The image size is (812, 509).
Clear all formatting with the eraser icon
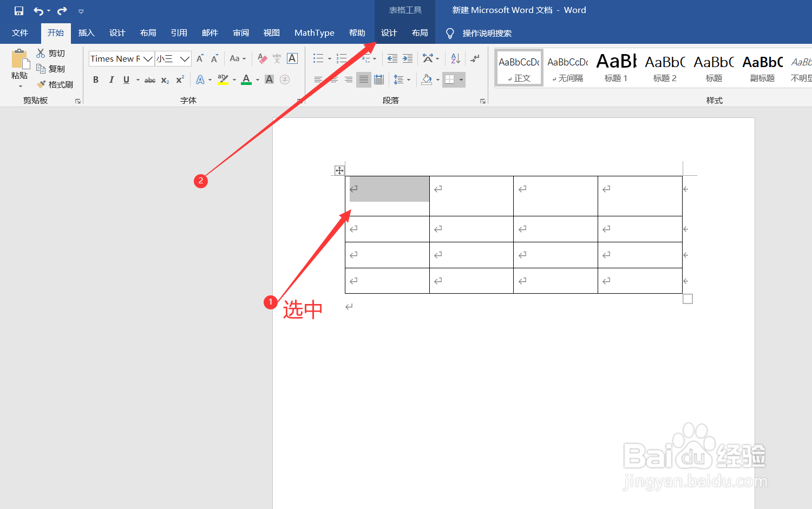(x=263, y=58)
